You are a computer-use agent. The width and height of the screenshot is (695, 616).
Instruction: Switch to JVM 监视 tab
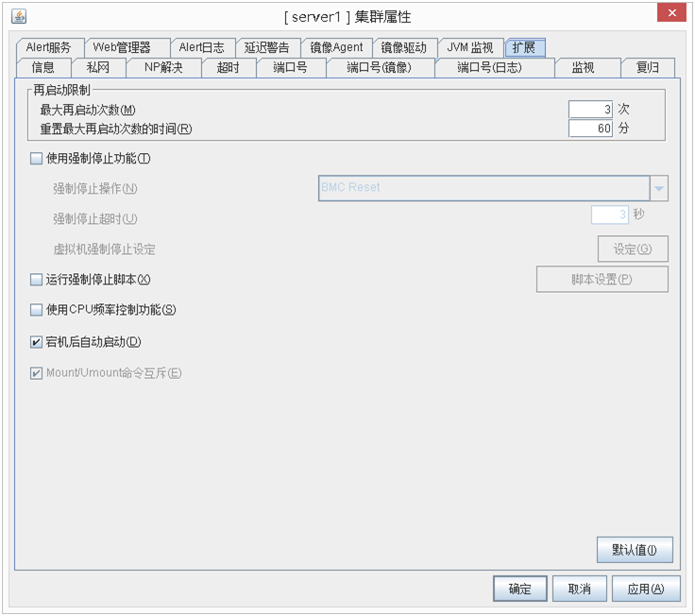tap(470, 47)
